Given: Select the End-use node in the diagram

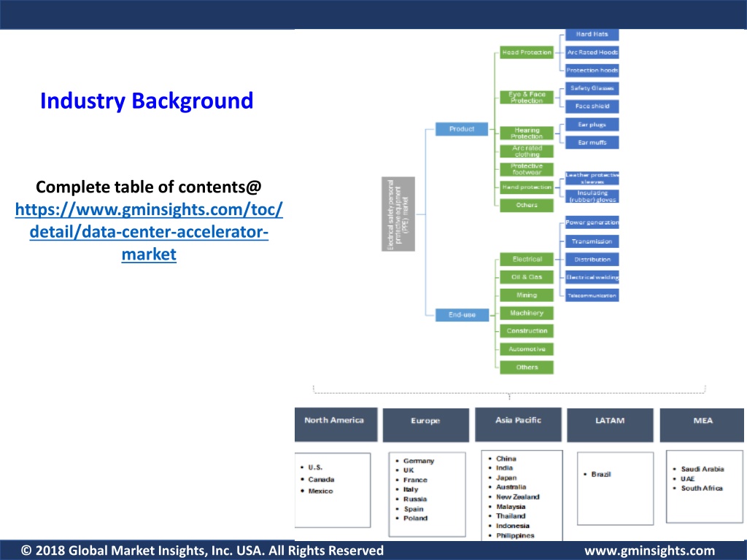Looking at the screenshot, I should pos(462,315).
